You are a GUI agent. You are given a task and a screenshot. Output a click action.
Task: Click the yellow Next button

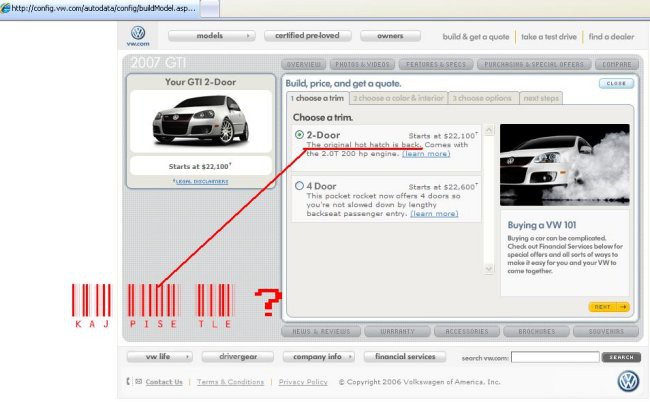pos(609,307)
